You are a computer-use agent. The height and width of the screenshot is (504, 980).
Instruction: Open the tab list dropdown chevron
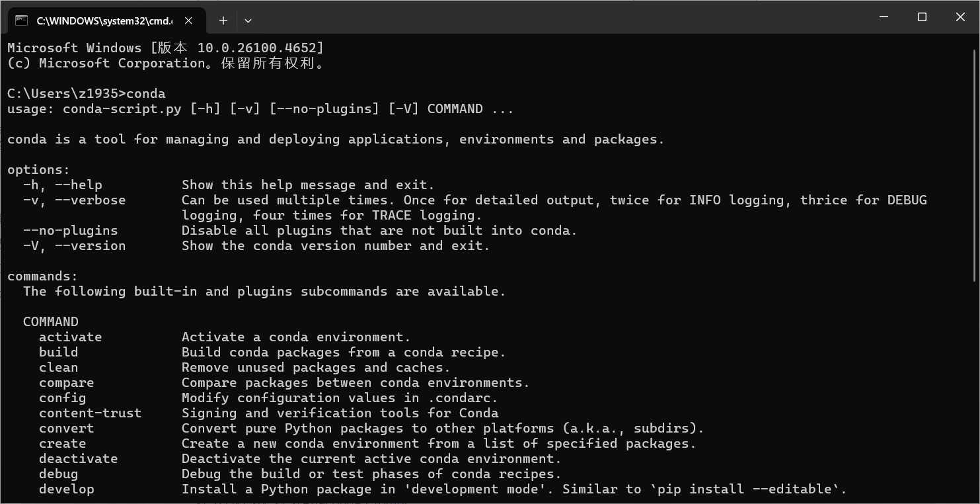(x=248, y=21)
